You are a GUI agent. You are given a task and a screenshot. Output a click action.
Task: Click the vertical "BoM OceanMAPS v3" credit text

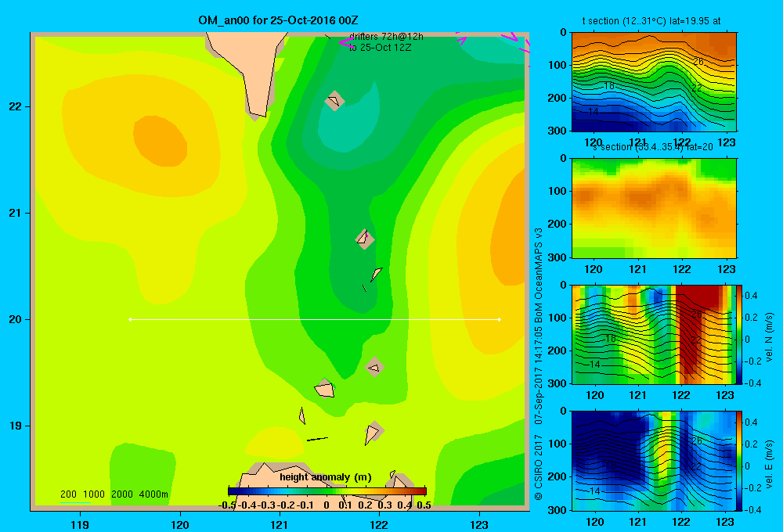click(539, 275)
